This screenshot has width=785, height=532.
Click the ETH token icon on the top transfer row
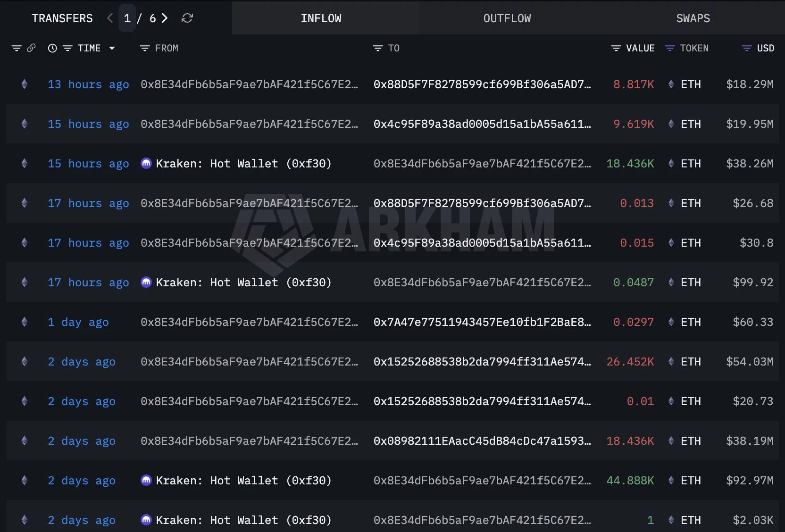671,84
